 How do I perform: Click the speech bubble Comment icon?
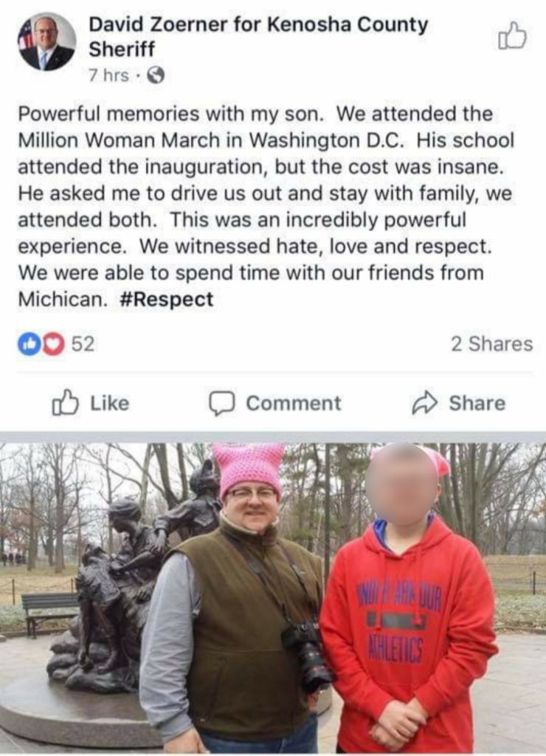click(x=221, y=404)
